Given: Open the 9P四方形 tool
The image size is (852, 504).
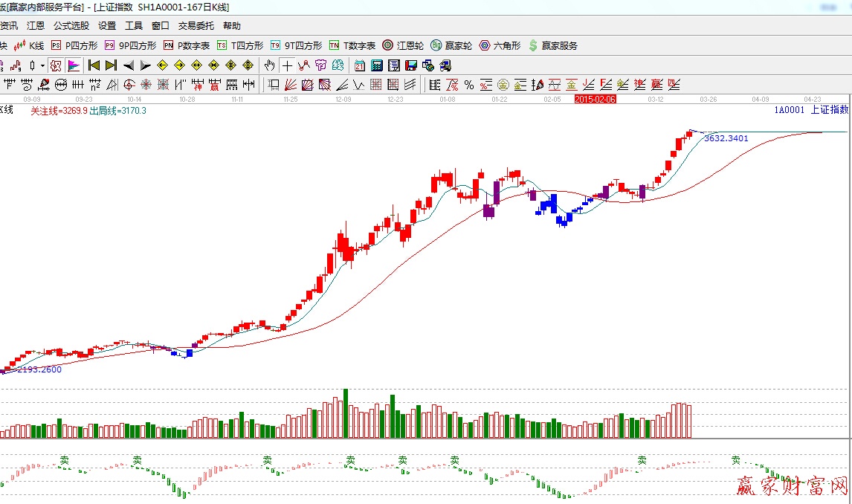Looking at the screenshot, I should pyautogui.click(x=131, y=45).
